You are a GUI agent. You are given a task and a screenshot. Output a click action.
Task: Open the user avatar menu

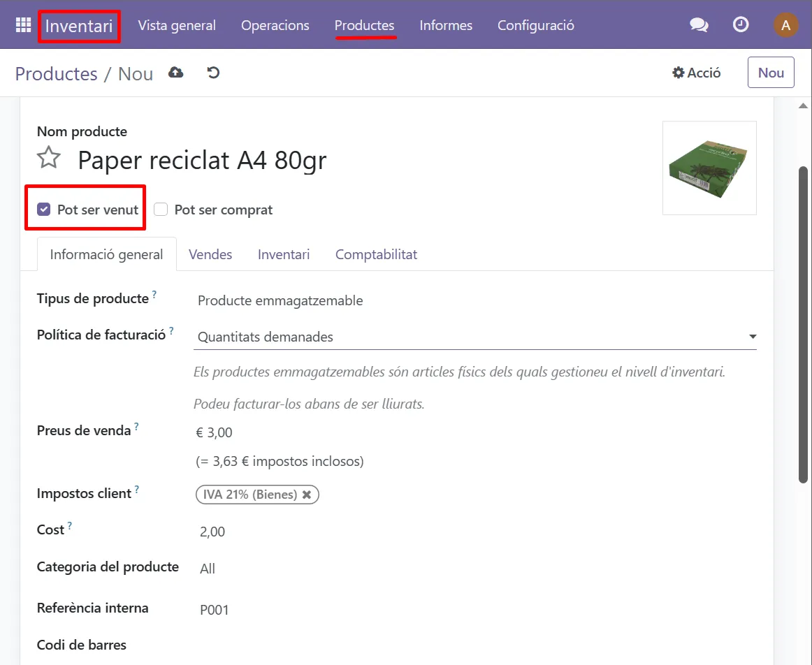[785, 26]
